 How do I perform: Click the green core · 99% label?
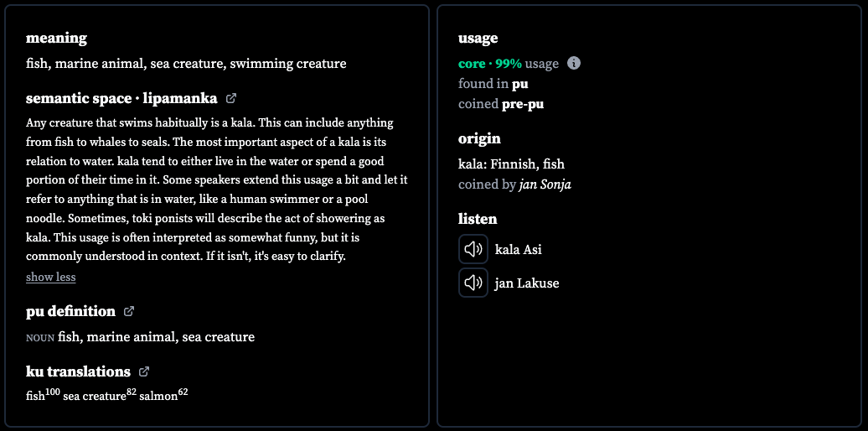pyautogui.click(x=490, y=64)
